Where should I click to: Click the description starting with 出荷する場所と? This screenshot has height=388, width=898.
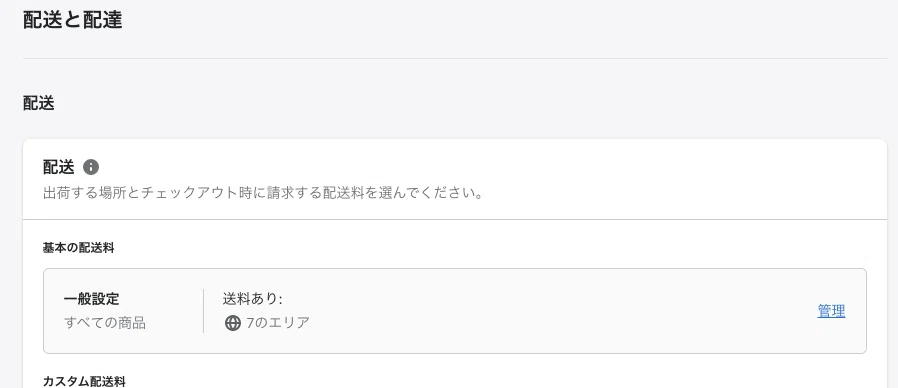(263, 193)
